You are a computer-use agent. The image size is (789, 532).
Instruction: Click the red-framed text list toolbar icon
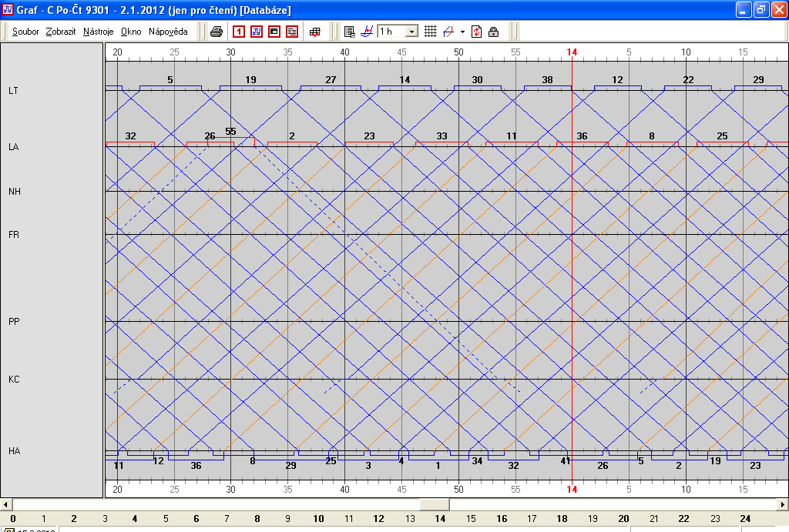[x=292, y=32]
